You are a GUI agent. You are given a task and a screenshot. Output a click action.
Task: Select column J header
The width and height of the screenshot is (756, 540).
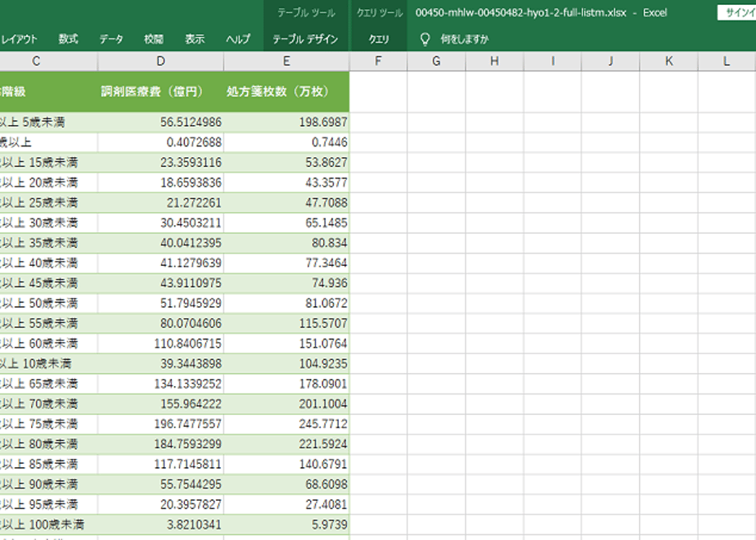[610, 61]
